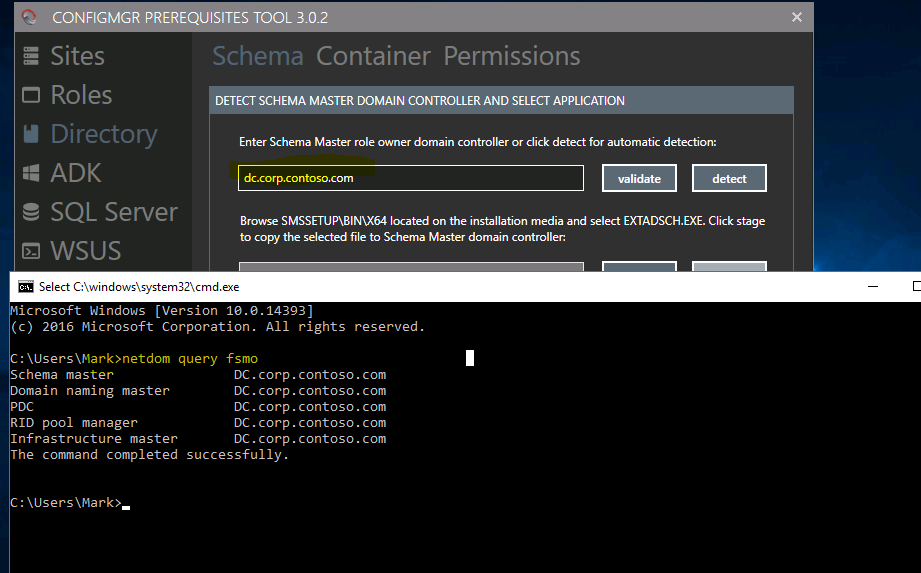Image resolution: width=921 pixels, height=573 pixels.
Task: Focus the Schema Master domain controller field
Action: (411, 178)
